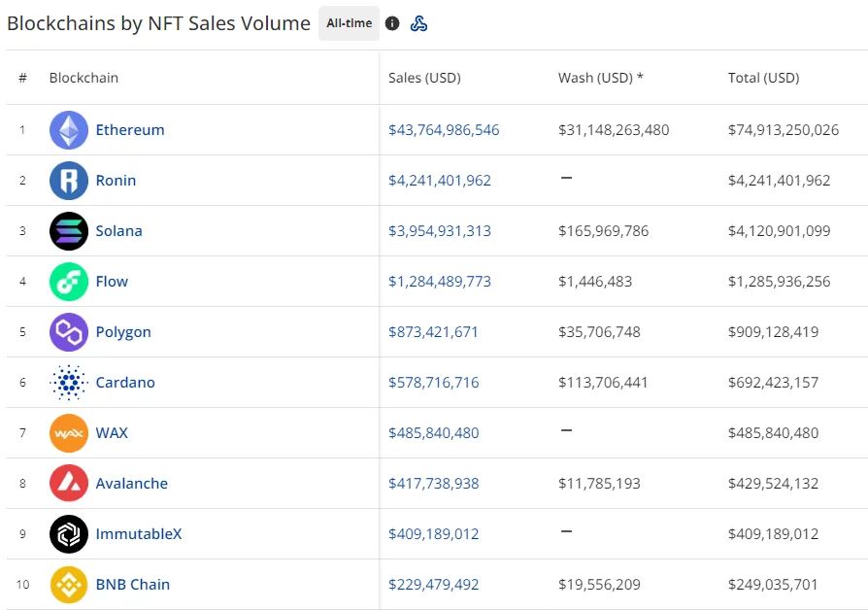Click Avalanche sales value $417,738,938
The image size is (868, 610).
pyautogui.click(x=433, y=483)
